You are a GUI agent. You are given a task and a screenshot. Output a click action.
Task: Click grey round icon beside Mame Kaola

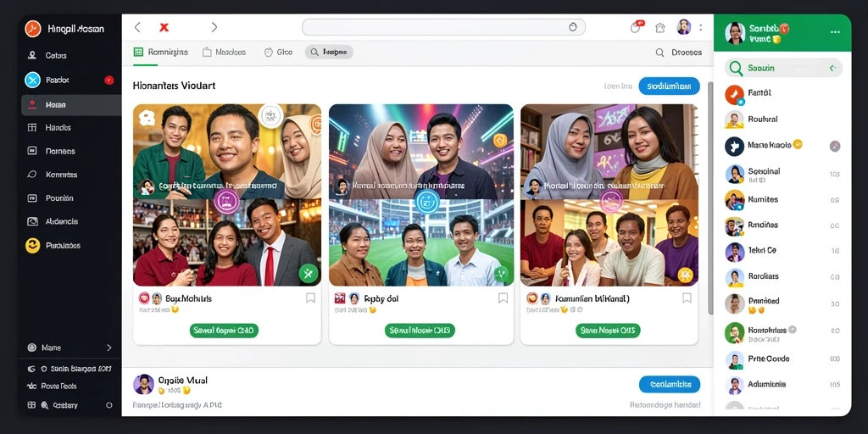pos(835,146)
